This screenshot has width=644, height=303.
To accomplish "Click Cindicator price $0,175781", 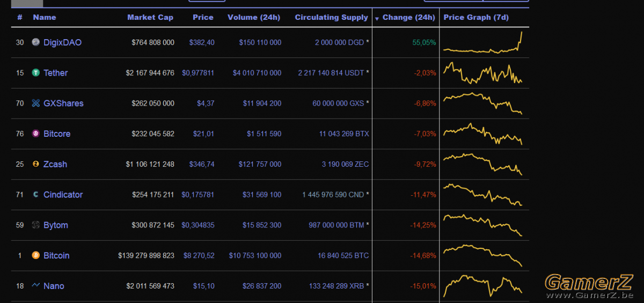I will click(x=198, y=195).
